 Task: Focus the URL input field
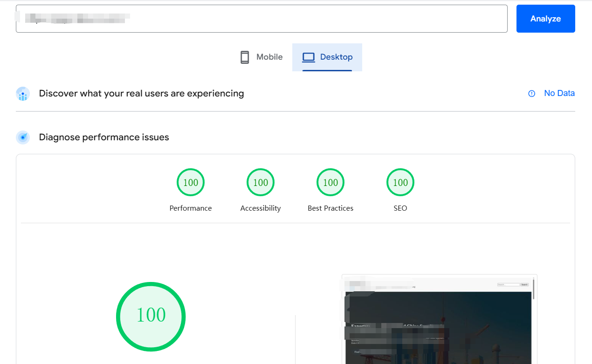(x=261, y=19)
